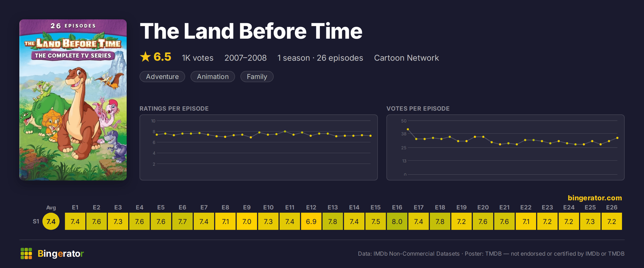Click the yellow star rating icon

[x=145, y=57]
